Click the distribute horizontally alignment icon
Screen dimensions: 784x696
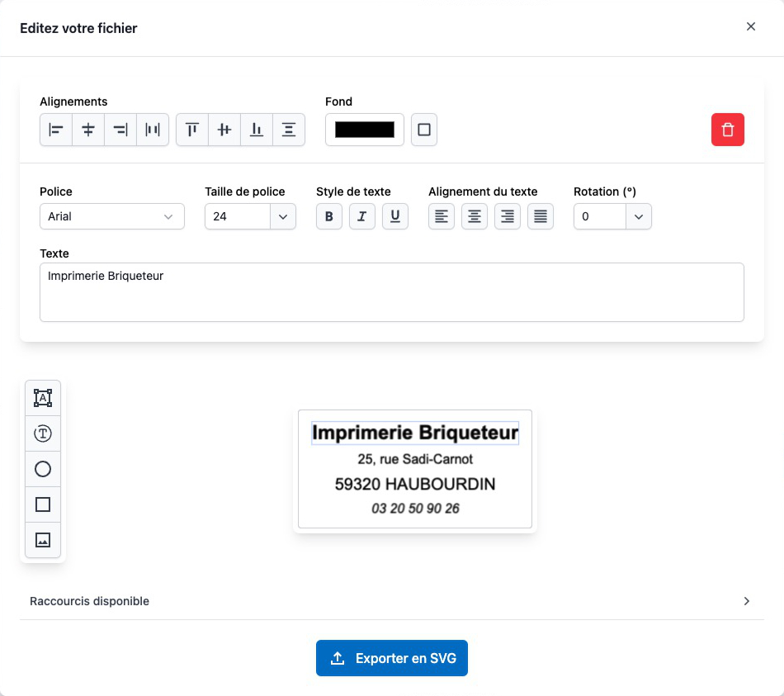click(153, 130)
